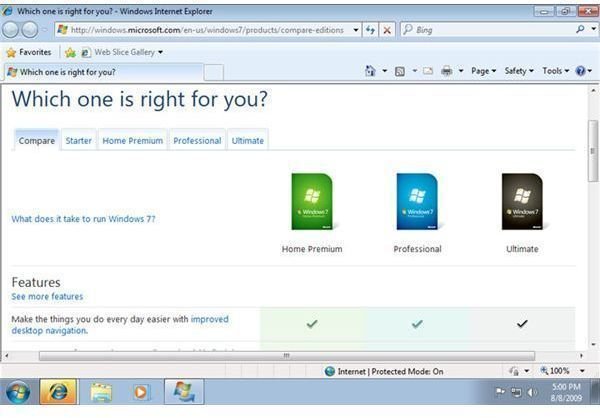Open the 100% zoom level button

point(555,371)
